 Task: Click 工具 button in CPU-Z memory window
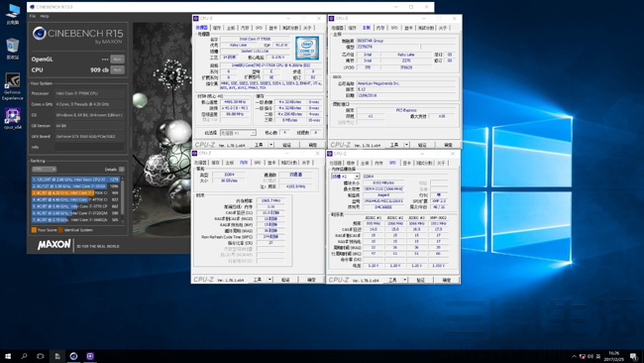[x=258, y=280]
